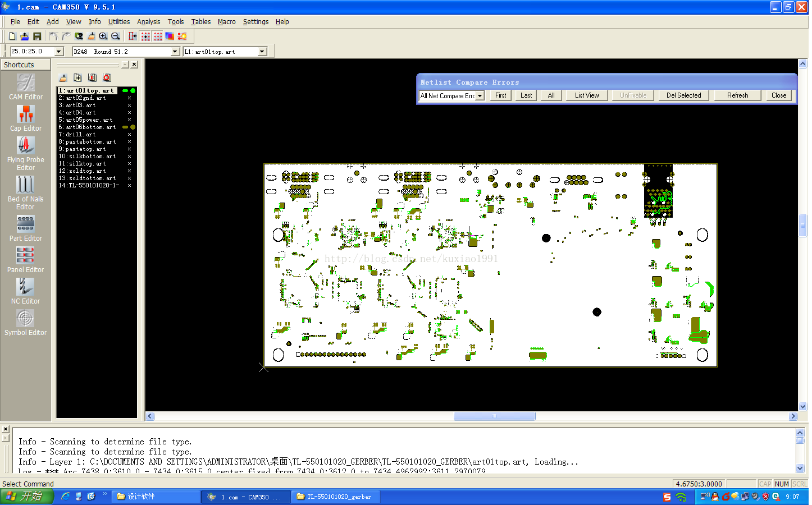This screenshot has width=812, height=505.
Task: Click the redraw brush icon in layer panel
Action: pos(63,77)
